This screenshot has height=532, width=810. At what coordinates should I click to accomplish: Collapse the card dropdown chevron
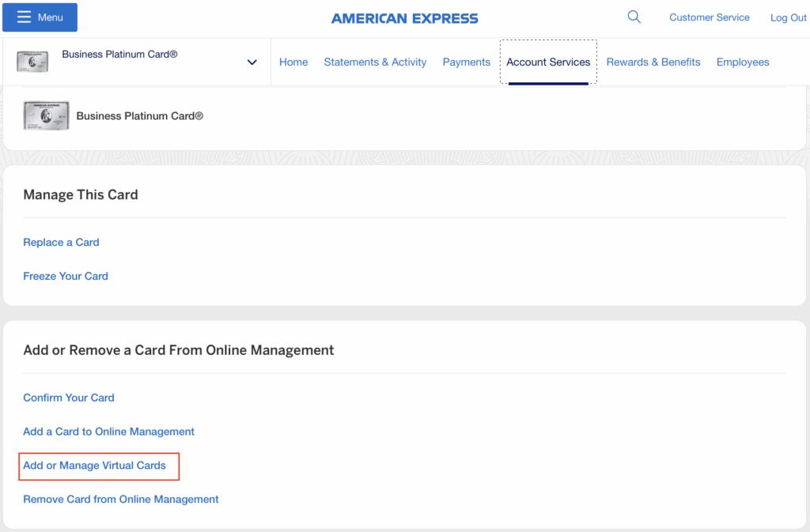pos(252,62)
